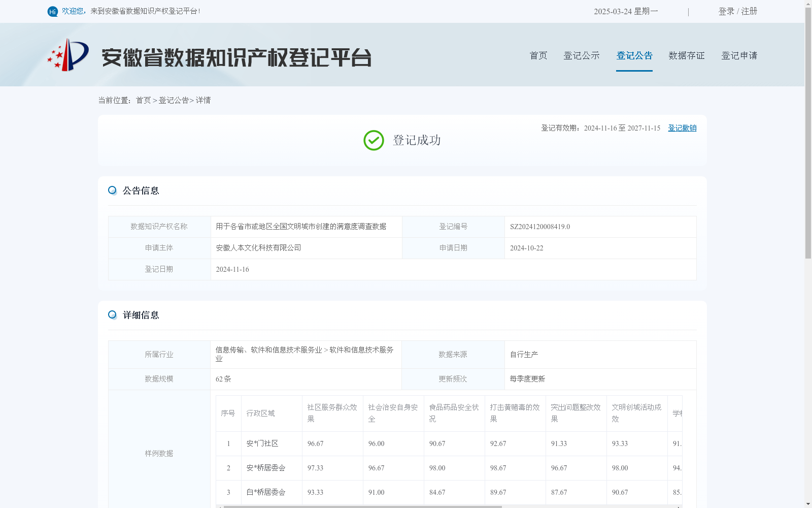
Task: Select the 登记公告 navigation tab
Action: pos(634,55)
